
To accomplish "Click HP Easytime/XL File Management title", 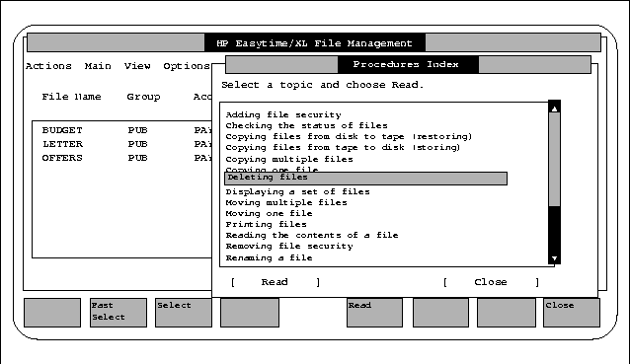I will click(x=314, y=43).
